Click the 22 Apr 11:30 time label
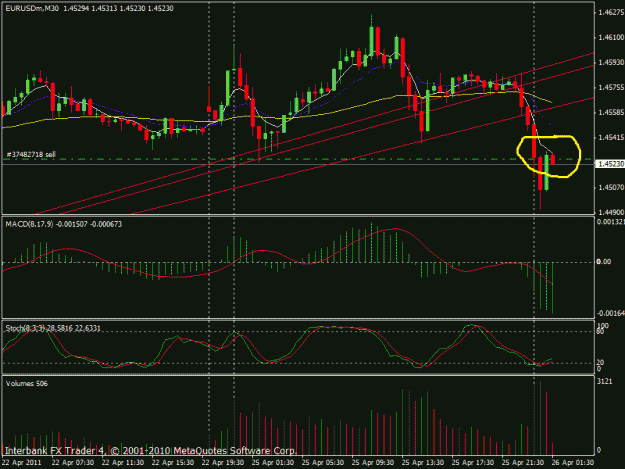The image size is (625, 469). (123, 463)
